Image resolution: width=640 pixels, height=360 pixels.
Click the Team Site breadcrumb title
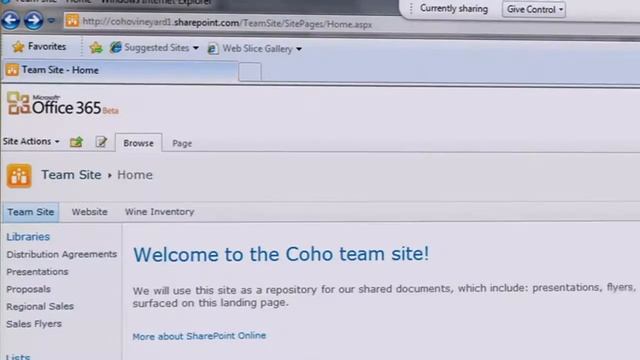[x=71, y=175]
